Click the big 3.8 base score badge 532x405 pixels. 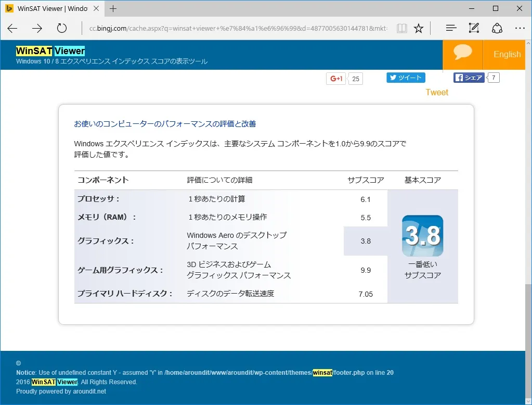pos(422,236)
